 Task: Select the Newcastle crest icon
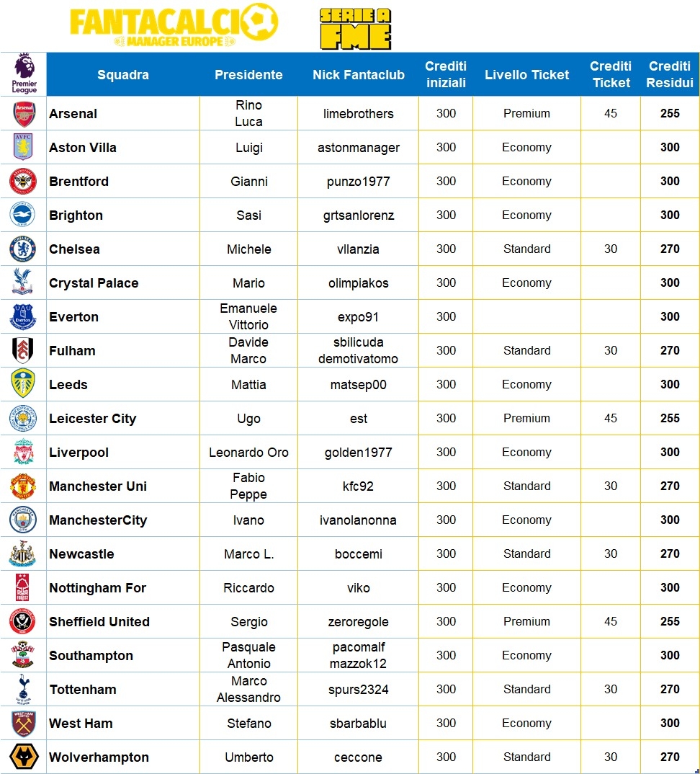point(23,554)
